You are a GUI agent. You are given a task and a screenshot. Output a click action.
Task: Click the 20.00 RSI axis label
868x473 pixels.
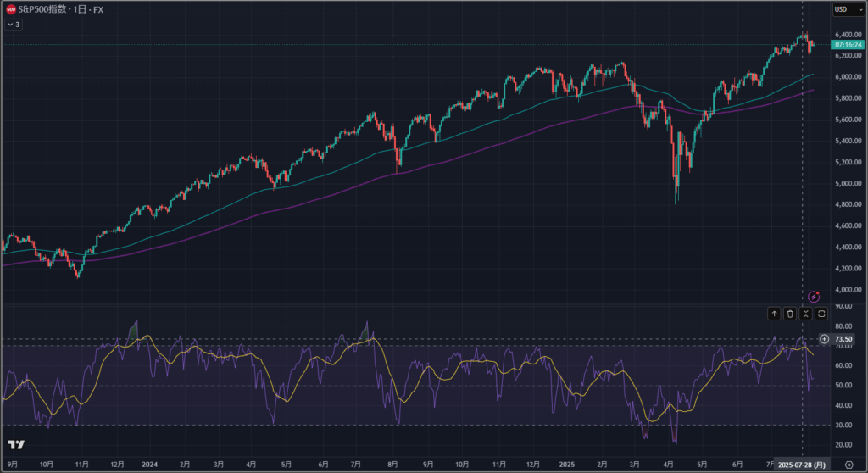(843, 445)
